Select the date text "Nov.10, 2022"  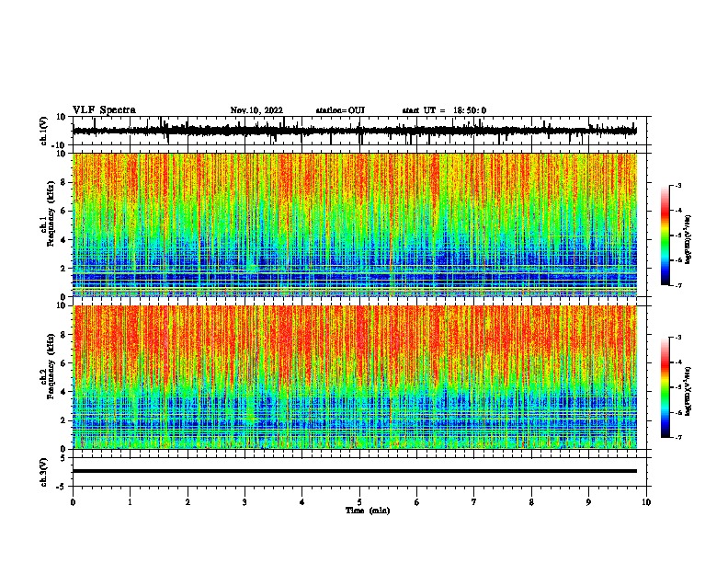(256, 110)
